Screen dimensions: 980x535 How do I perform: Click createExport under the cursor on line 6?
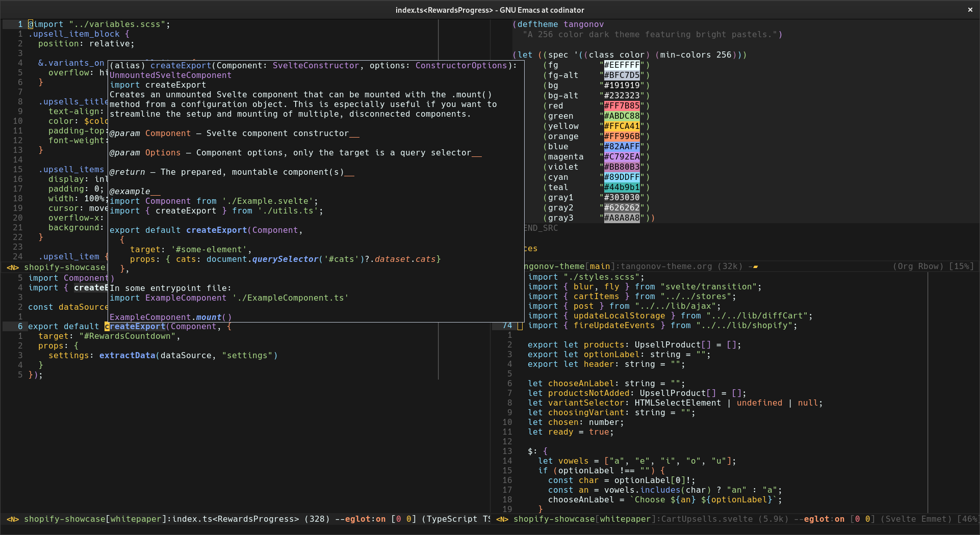click(x=135, y=327)
